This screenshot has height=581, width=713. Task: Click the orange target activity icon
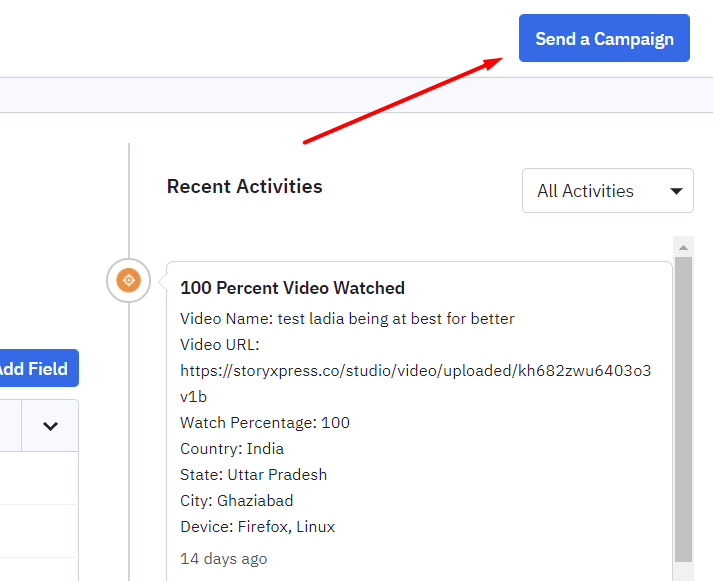128,281
